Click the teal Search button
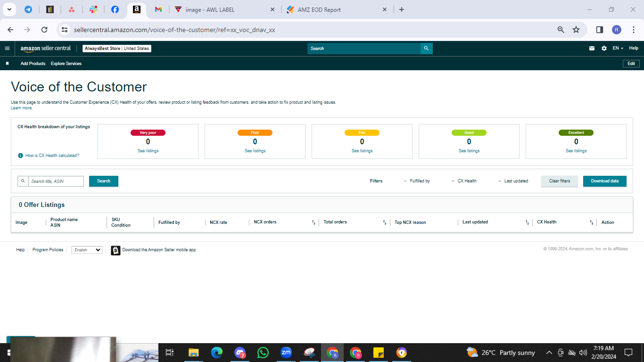Image resolution: width=644 pixels, height=362 pixels. click(104, 181)
